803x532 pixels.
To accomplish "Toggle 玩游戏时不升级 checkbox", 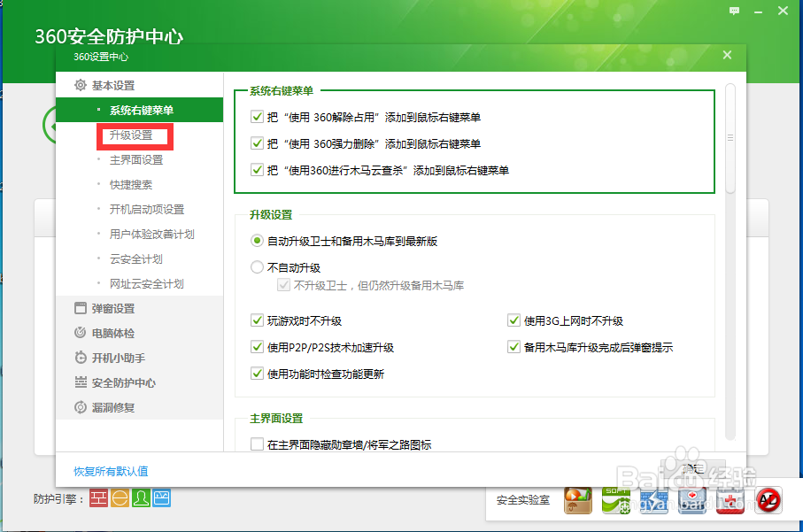I will (x=257, y=320).
